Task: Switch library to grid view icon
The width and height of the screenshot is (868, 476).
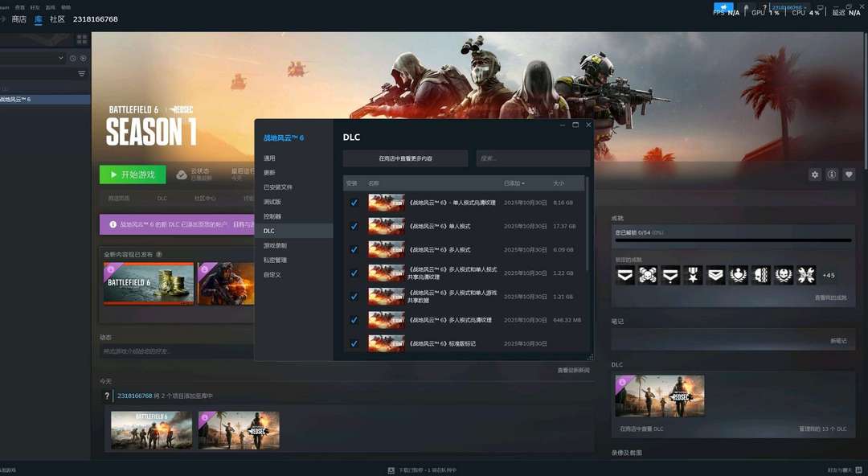Action: pyautogui.click(x=82, y=39)
